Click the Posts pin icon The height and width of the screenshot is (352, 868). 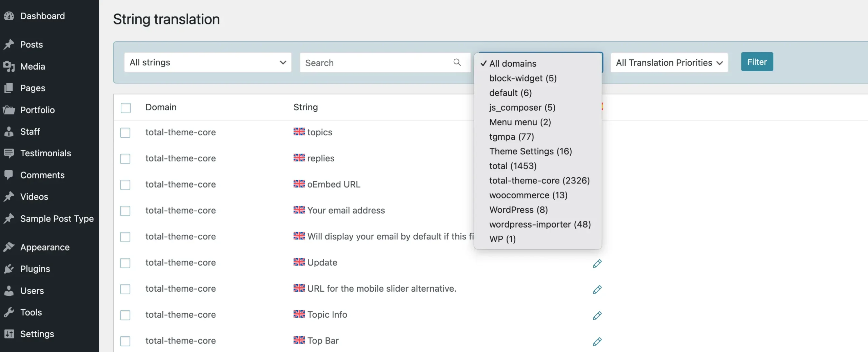pyautogui.click(x=9, y=44)
